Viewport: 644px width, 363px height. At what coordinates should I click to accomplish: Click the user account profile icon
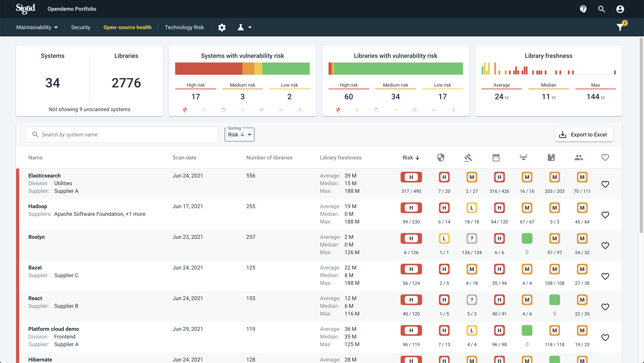(620, 9)
